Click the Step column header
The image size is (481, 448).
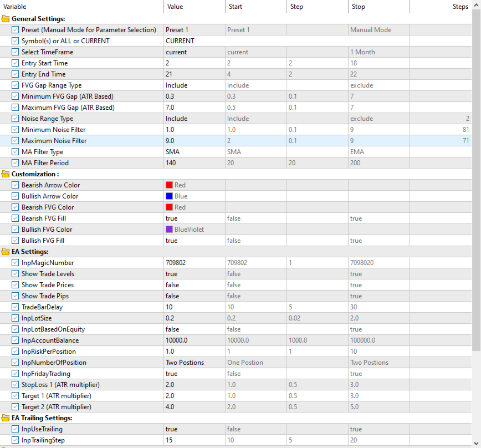click(318, 7)
